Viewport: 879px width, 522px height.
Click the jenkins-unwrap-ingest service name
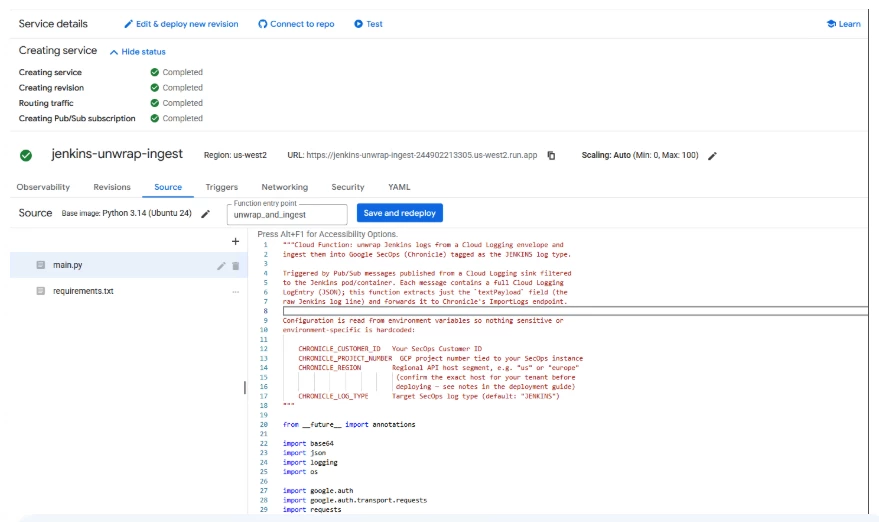tap(117, 154)
